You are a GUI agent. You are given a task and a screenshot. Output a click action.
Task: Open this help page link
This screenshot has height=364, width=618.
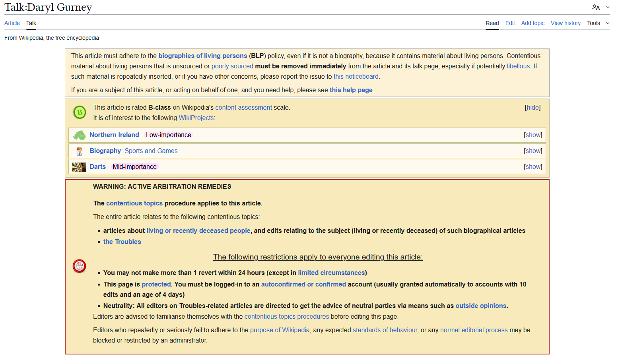coord(351,90)
